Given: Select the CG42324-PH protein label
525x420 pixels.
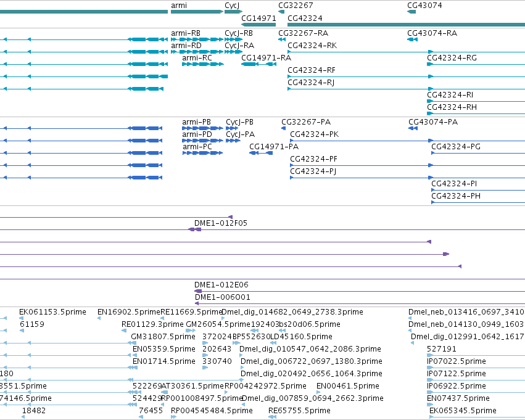Looking at the screenshot, I should pyautogui.click(x=456, y=197).
